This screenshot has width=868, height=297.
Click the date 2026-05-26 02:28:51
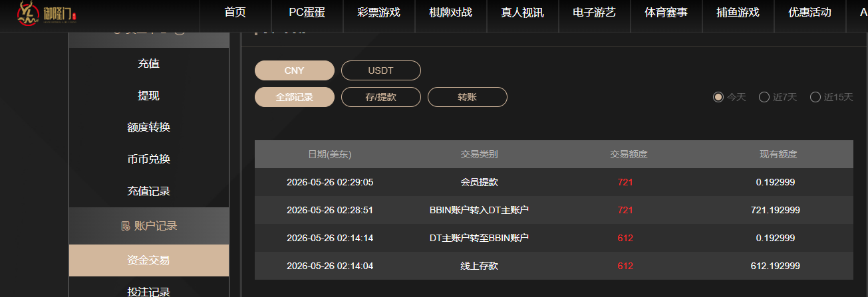[x=329, y=210]
